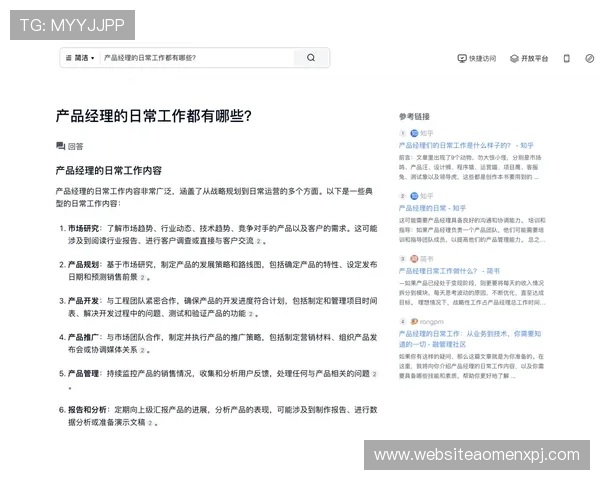This screenshot has height=480, width=600.
Task: Click citation marker after 产品规划 item
Action: point(142,278)
